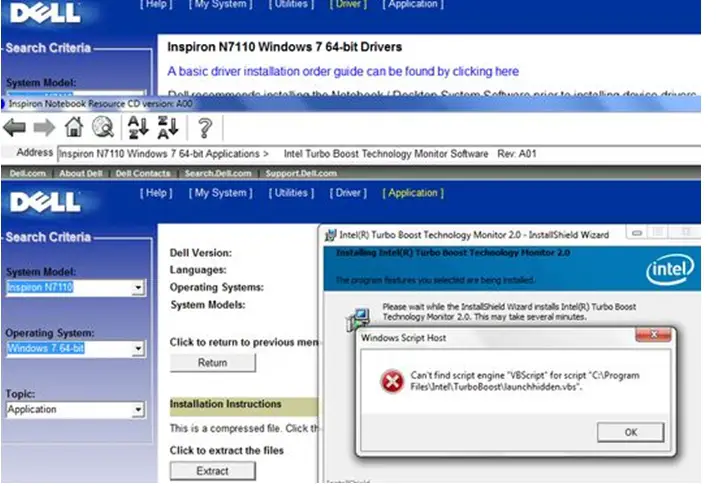Open My System menu in the lower window
Screen dimensions: 716x486
click(x=221, y=193)
